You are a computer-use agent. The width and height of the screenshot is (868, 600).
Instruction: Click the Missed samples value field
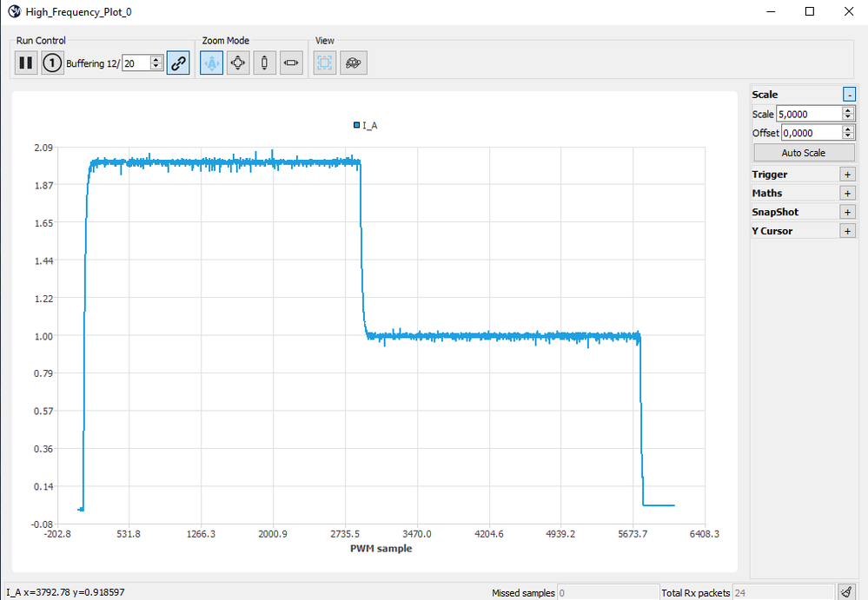click(x=608, y=593)
